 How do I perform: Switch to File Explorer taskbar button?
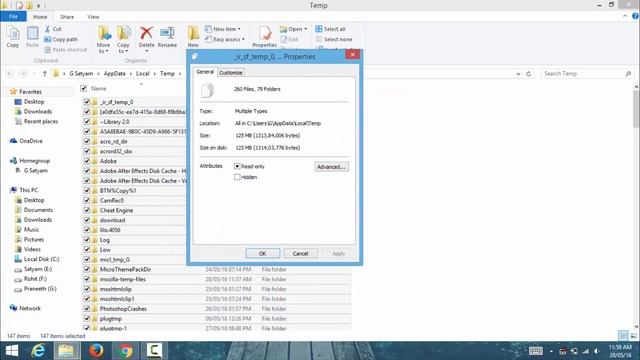(x=67, y=351)
